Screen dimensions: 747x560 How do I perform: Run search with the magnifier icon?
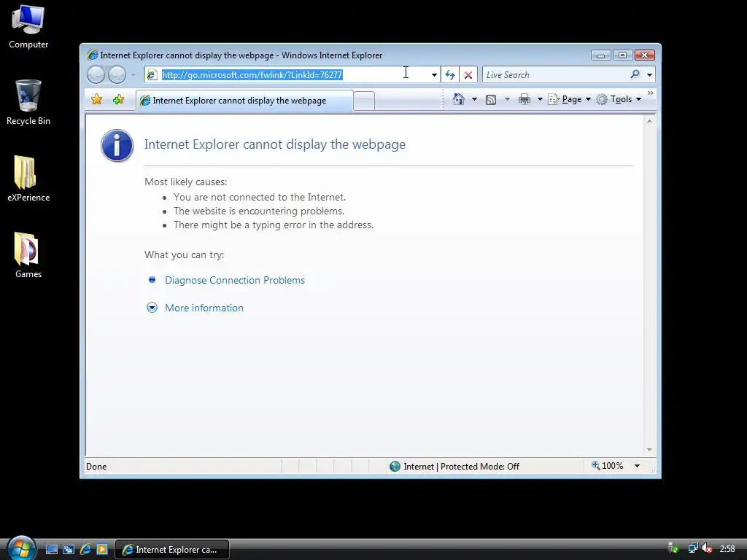tap(635, 74)
